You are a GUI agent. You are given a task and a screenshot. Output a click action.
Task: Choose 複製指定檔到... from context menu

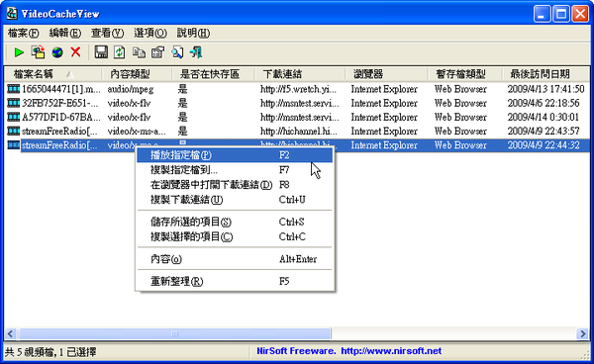(x=235, y=170)
